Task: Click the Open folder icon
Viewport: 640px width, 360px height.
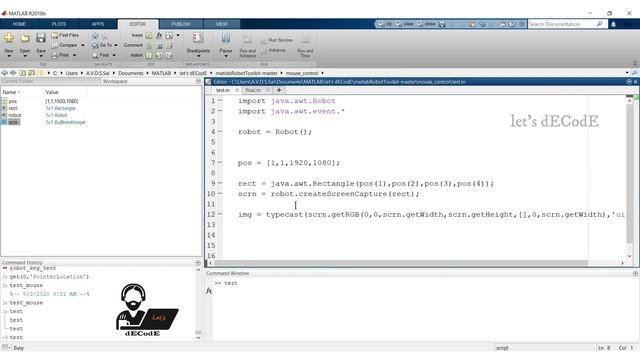Action: pyautogui.click(x=25, y=38)
